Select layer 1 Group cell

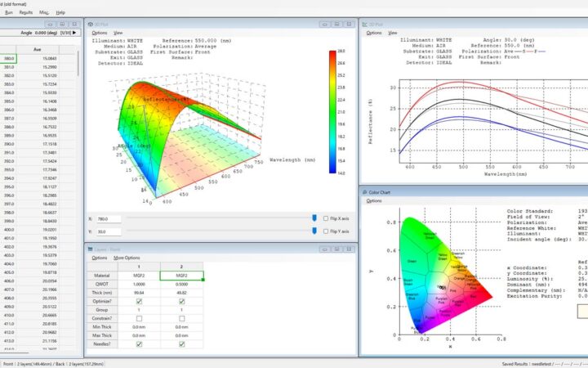pyautogui.click(x=139, y=310)
